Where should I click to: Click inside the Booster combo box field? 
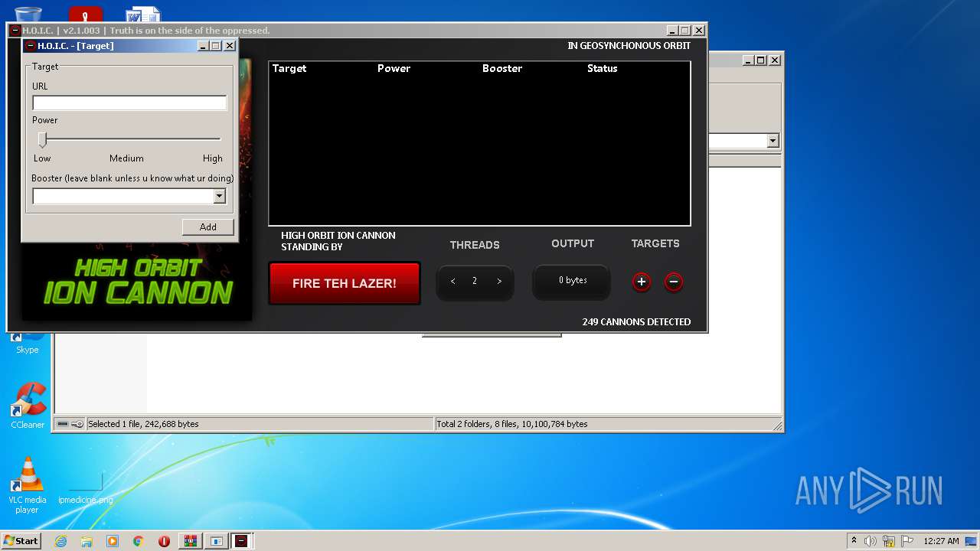(122, 196)
